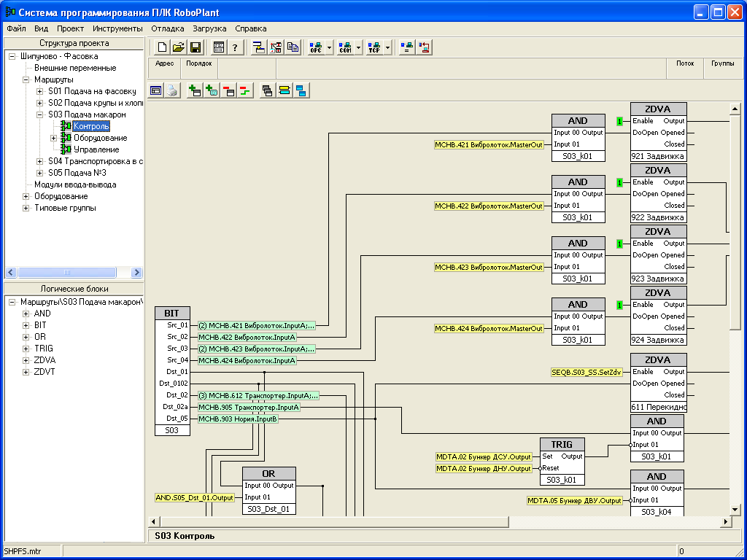Click the COM port connection icon

click(346, 47)
